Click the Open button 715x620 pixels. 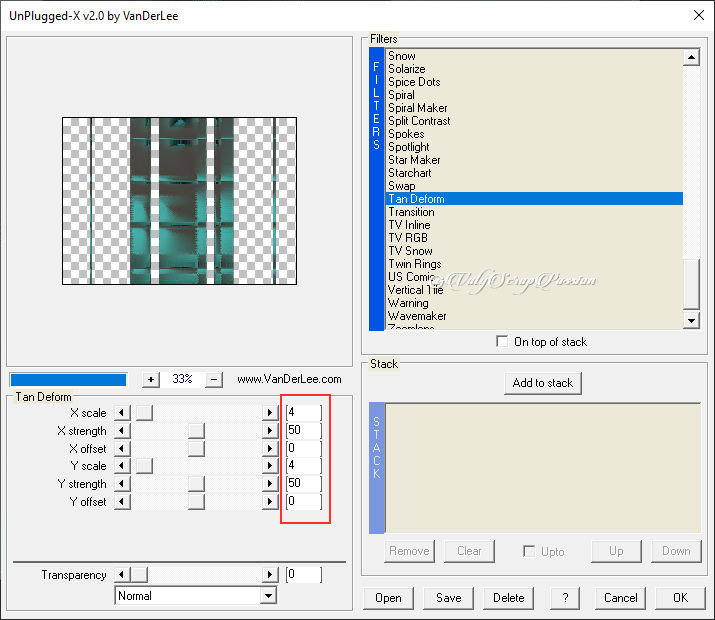[x=389, y=598]
